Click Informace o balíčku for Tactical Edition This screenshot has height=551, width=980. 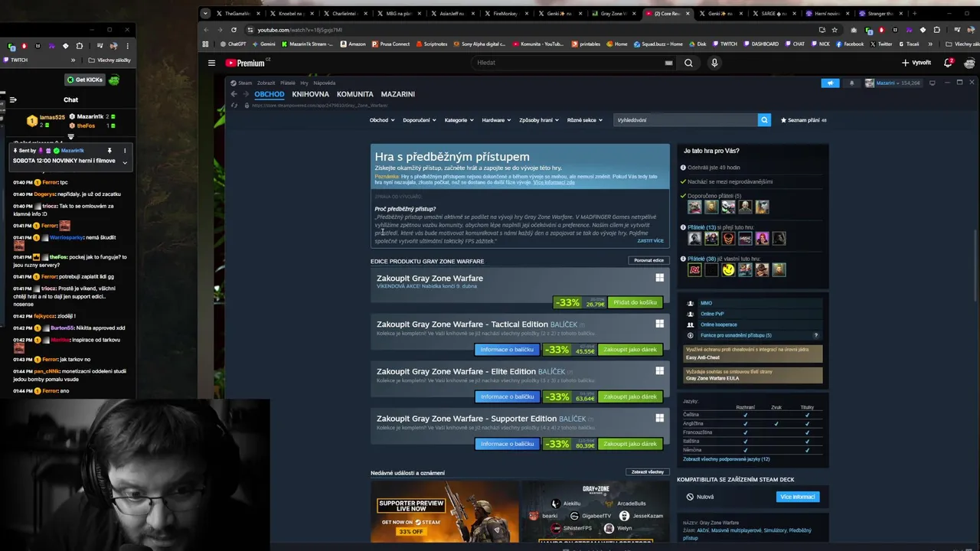coord(507,350)
